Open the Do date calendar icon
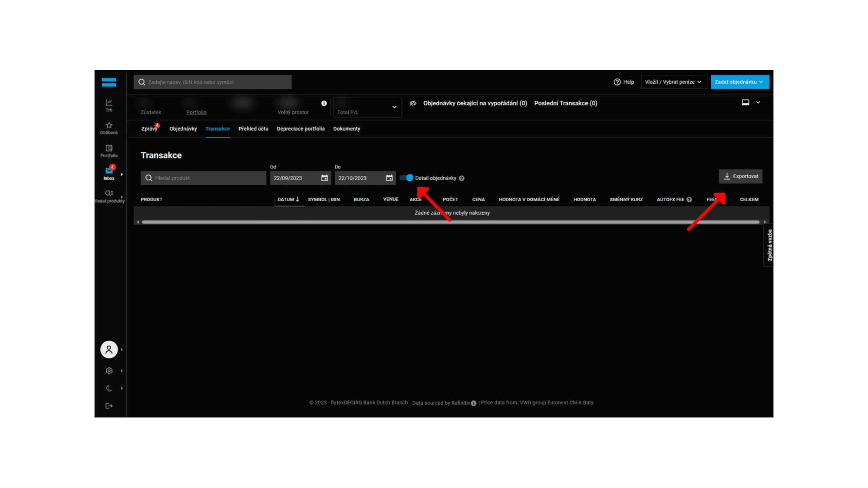Viewport: 868px width, 488px height. pyautogui.click(x=389, y=178)
